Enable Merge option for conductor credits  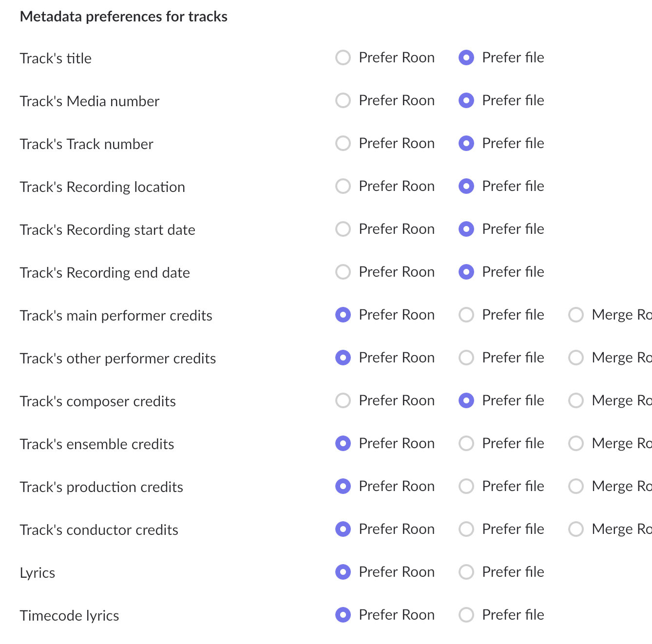click(x=576, y=529)
